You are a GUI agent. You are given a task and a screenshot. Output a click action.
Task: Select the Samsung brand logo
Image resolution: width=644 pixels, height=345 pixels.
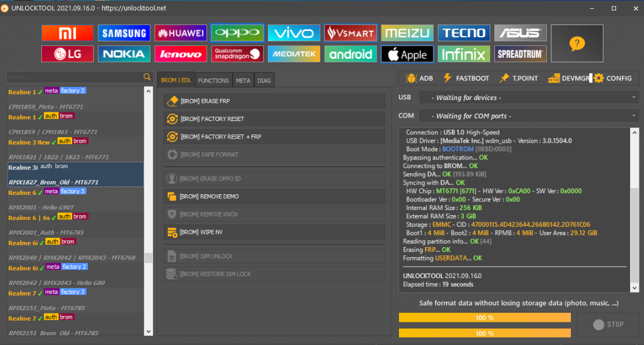[124, 33]
